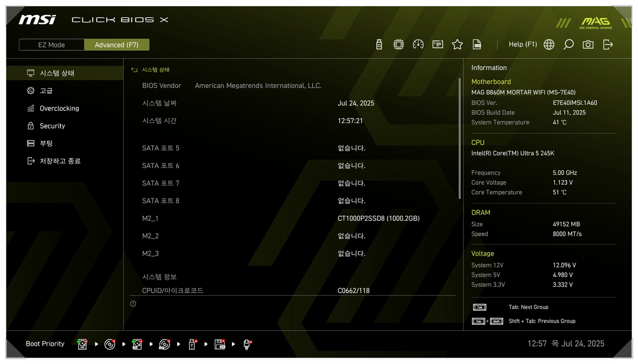The image size is (638, 364).
Task: Click the CPU chip icon in top toolbar
Action: click(399, 45)
